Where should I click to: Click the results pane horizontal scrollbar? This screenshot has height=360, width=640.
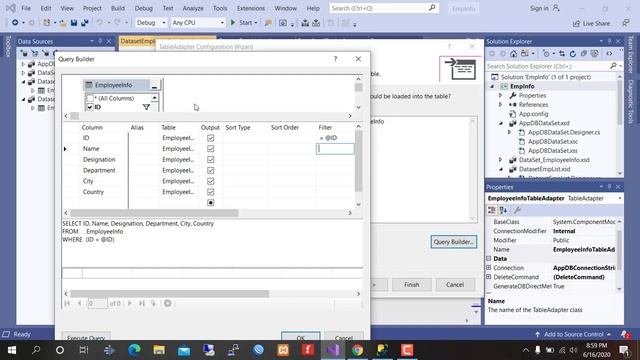(x=170, y=294)
